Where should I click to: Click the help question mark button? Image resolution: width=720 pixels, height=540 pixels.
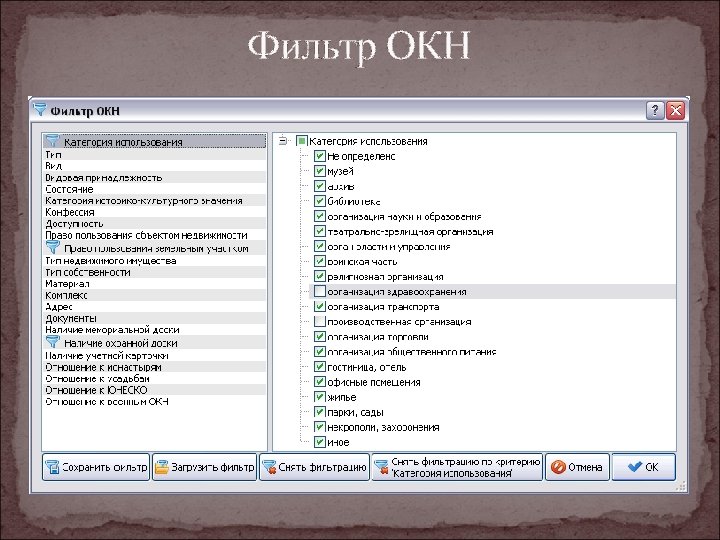(655, 110)
